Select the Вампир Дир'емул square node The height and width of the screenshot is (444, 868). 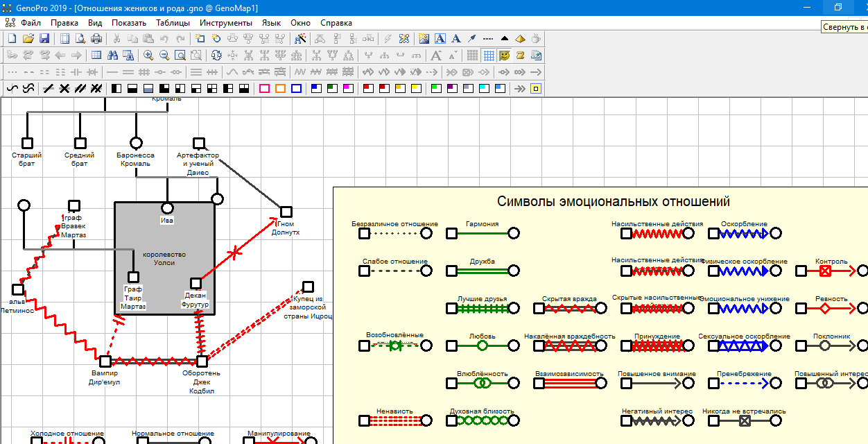coord(105,361)
